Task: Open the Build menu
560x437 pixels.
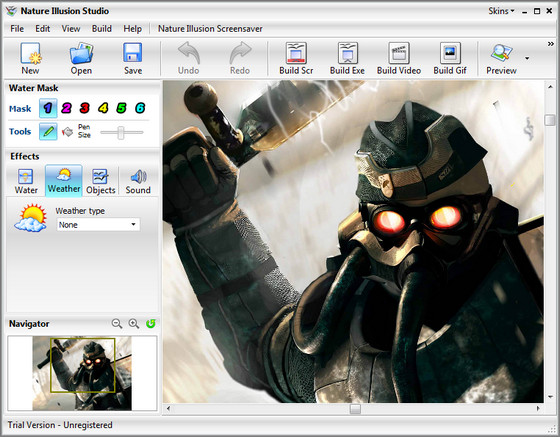Action: click(102, 29)
